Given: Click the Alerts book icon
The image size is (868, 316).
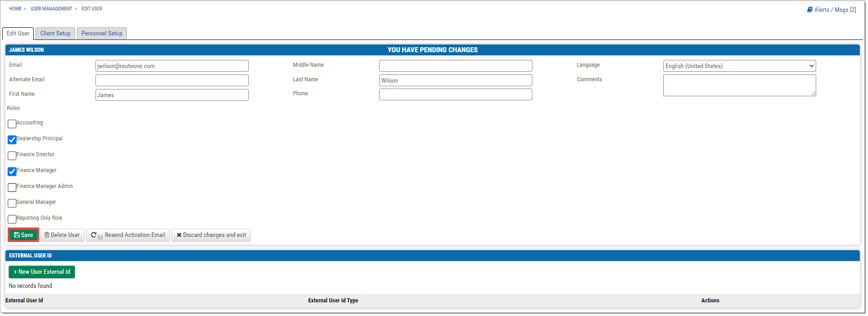Looking at the screenshot, I should [x=810, y=10].
